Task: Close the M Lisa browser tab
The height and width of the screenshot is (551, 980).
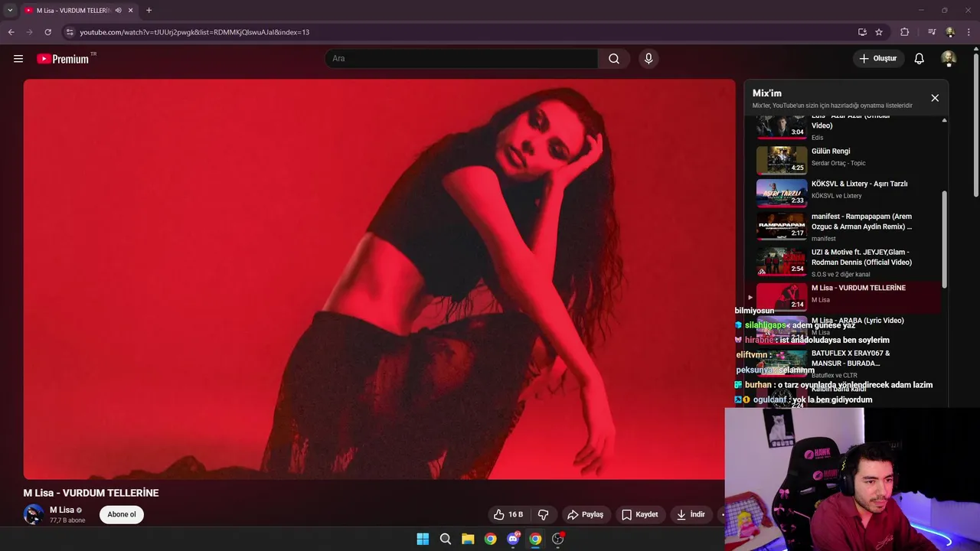Action: (131, 11)
